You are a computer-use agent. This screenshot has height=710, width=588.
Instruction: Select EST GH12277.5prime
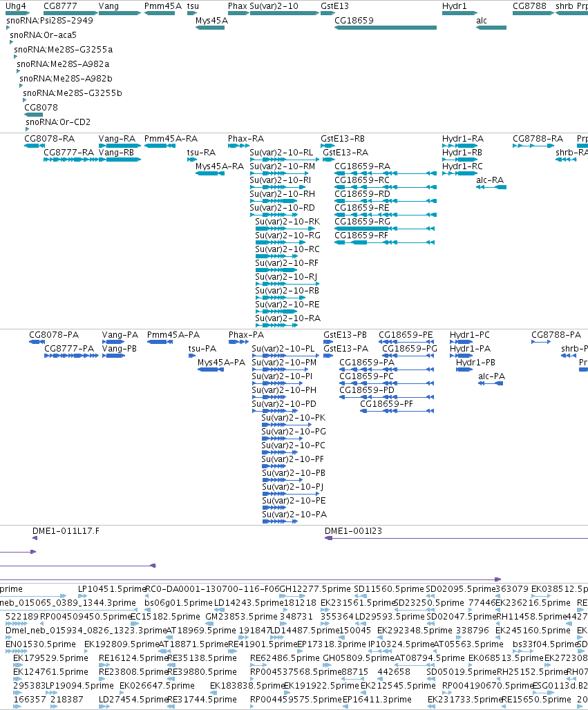pyautogui.click(x=315, y=589)
